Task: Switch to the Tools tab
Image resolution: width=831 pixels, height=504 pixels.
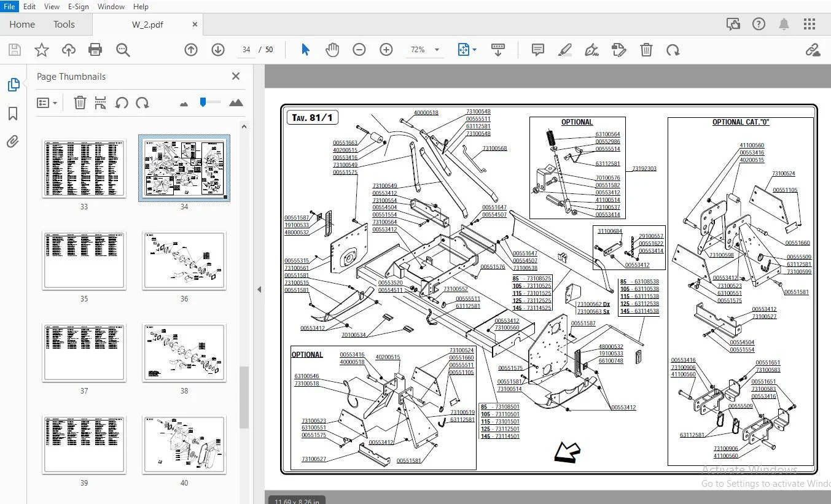Action: point(64,25)
